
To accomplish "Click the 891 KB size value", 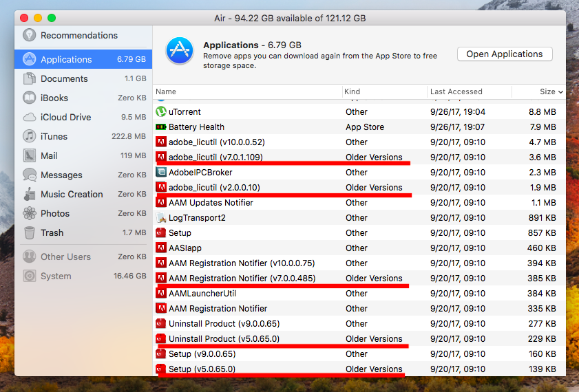I will click(542, 217).
